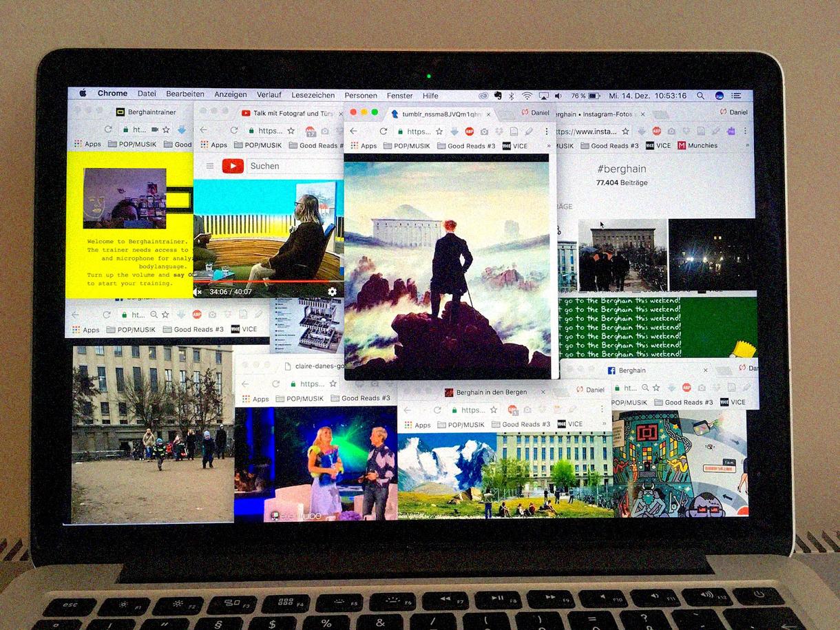Star the claire-danes window page
Image resolution: width=840 pixels, height=630 pixels.
pyautogui.click(x=333, y=384)
